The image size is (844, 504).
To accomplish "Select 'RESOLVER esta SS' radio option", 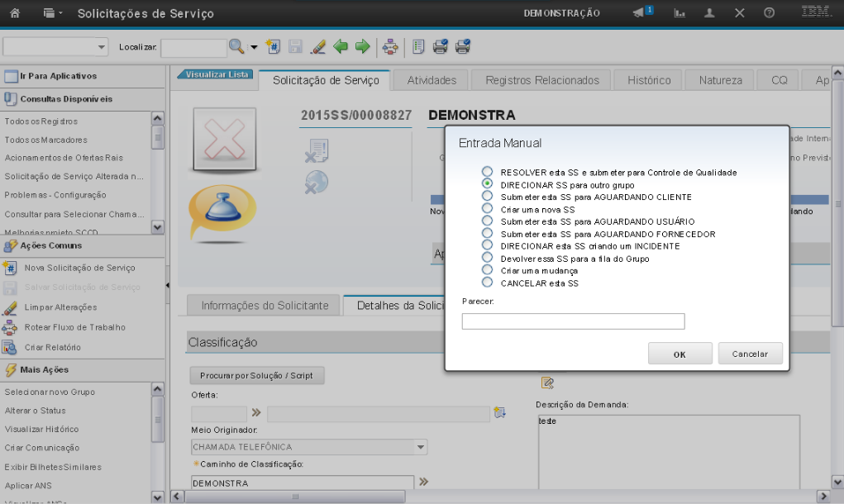I will point(487,172).
